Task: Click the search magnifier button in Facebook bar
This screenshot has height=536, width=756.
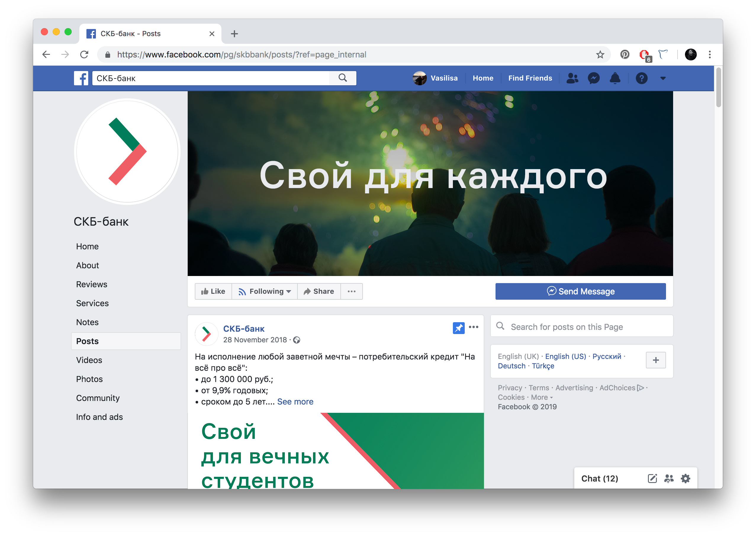Action: coord(343,78)
